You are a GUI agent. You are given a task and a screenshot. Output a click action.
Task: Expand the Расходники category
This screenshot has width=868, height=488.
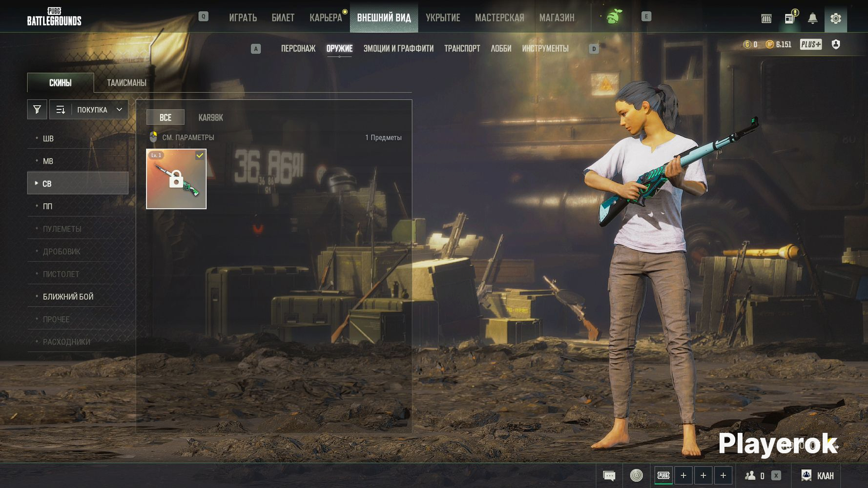pyautogui.click(x=78, y=342)
